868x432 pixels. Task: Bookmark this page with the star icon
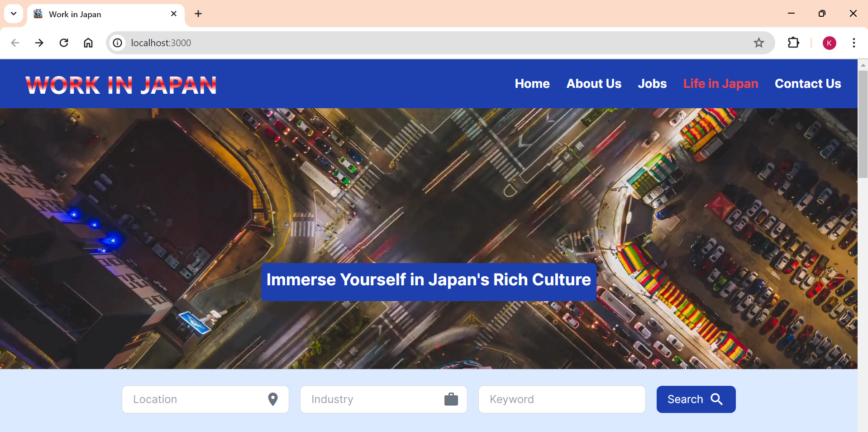[x=758, y=43]
